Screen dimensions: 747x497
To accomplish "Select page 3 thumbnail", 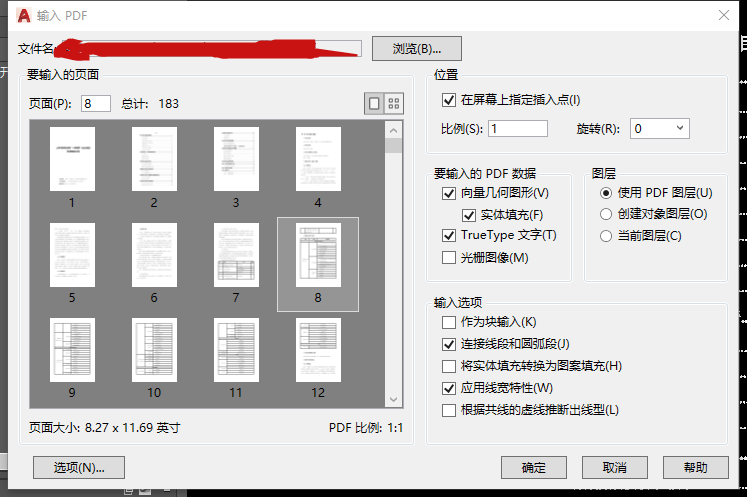I will click(x=236, y=159).
